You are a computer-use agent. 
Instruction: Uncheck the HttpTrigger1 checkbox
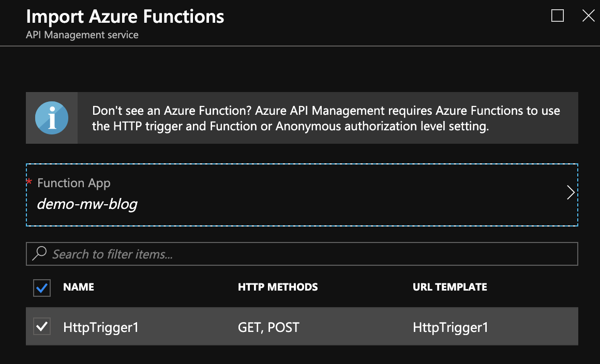pos(41,326)
